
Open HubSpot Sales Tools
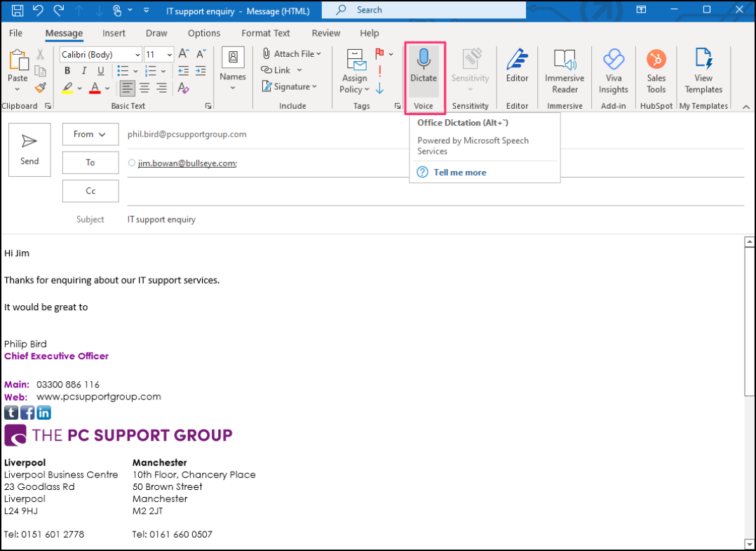point(656,72)
